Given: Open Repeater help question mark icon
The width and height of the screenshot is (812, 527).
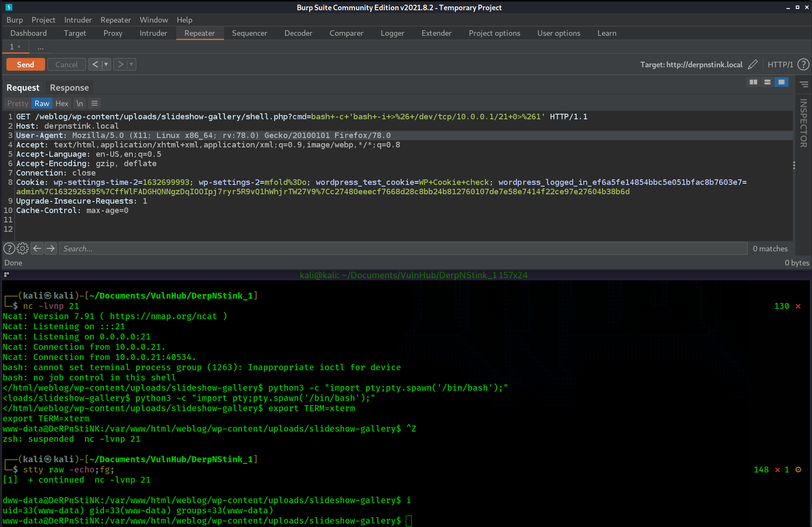Looking at the screenshot, I should (803, 64).
